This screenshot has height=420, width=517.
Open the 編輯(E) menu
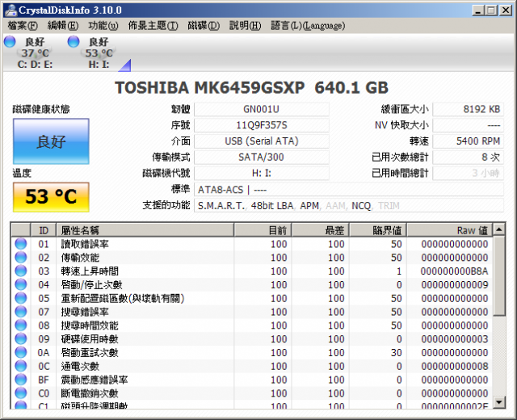pyautogui.click(x=63, y=26)
